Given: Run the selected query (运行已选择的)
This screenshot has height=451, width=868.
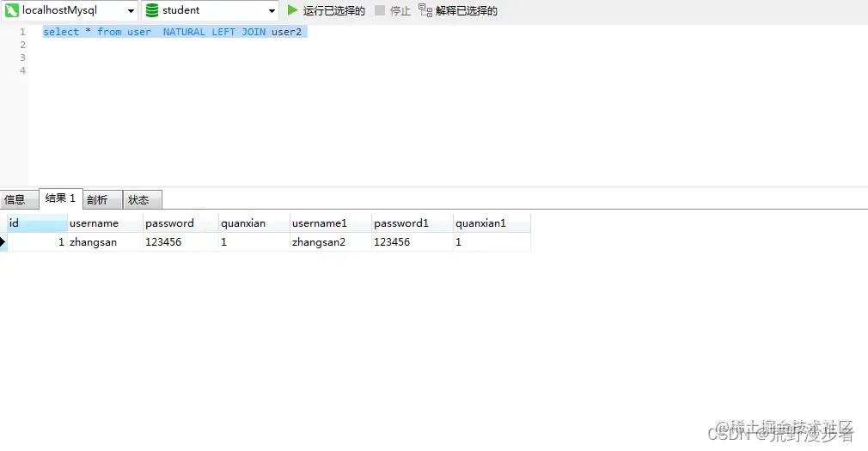Looking at the screenshot, I should (327, 10).
